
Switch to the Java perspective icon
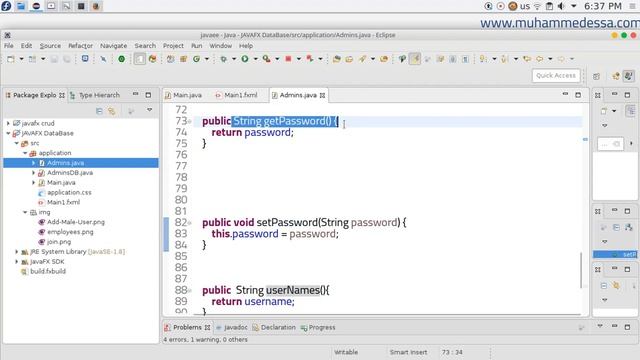click(629, 76)
